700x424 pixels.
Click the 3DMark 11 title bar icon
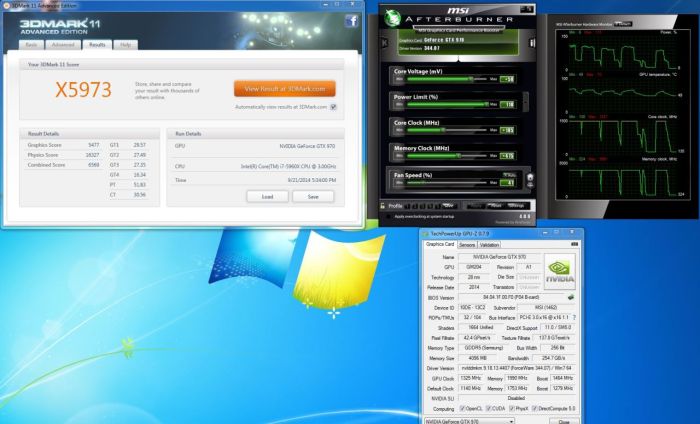click(x=5, y=5)
